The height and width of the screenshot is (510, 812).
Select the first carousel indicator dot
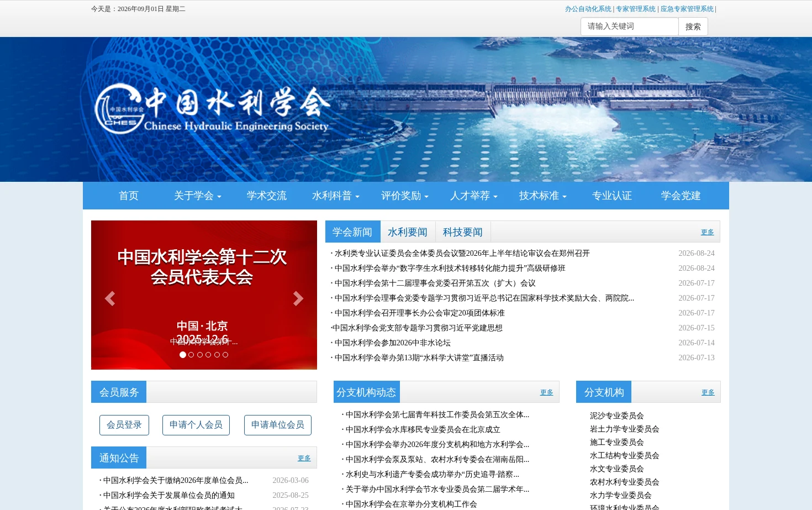point(183,355)
